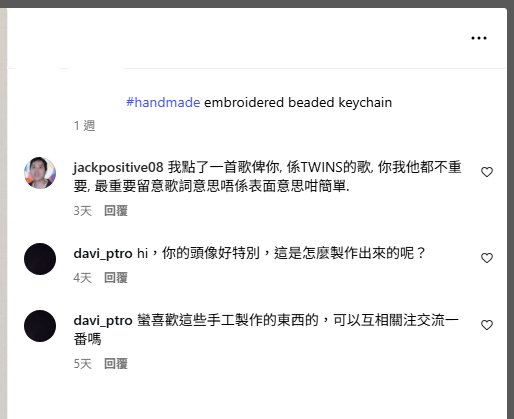The width and height of the screenshot is (514, 419).
Task: Click the 1 週 post timestamp
Action: (x=84, y=126)
